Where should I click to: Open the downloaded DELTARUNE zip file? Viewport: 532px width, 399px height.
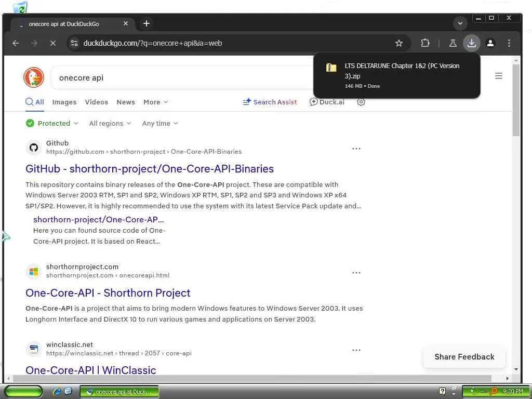click(402, 71)
